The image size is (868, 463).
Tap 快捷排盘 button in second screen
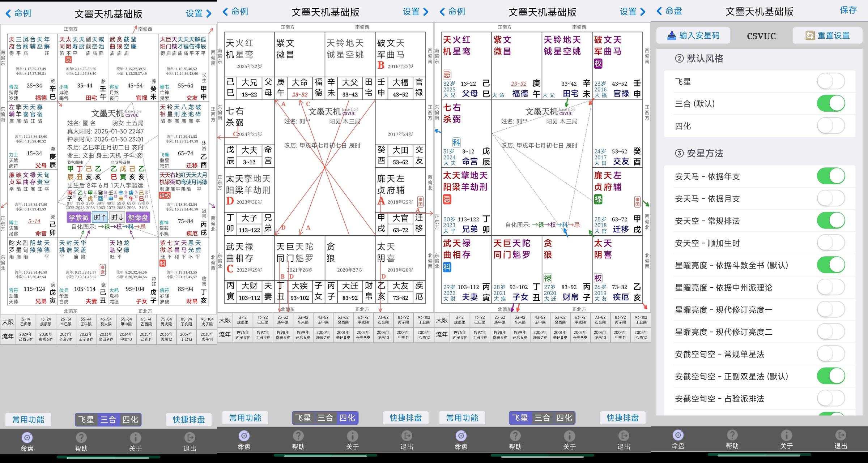[x=406, y=418]
